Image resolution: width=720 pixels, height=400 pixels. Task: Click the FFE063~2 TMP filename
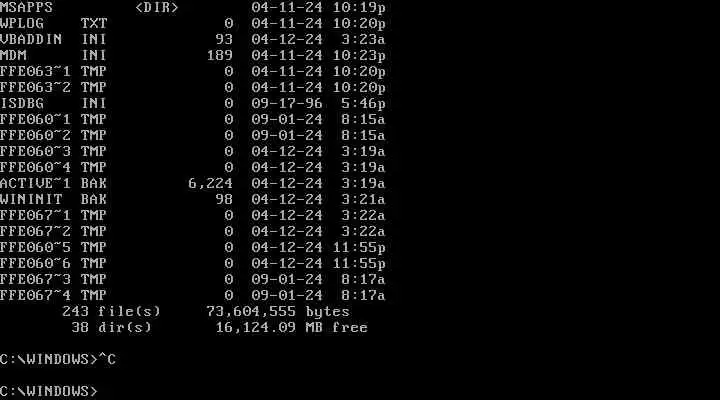pos(53,87)
